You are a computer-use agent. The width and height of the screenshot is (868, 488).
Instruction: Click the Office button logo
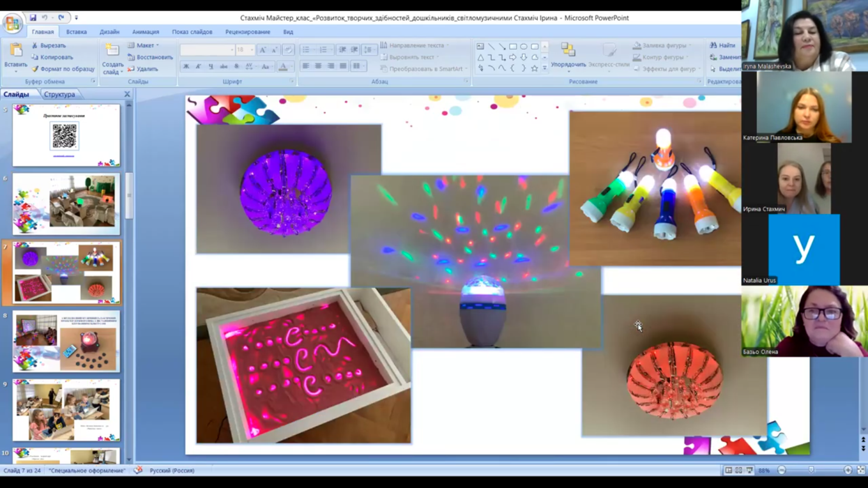12,23
